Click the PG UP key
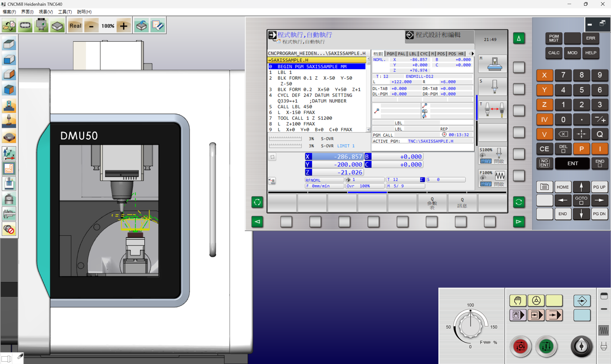Viewport: 611px width, 364px height. tap(599, 187)
